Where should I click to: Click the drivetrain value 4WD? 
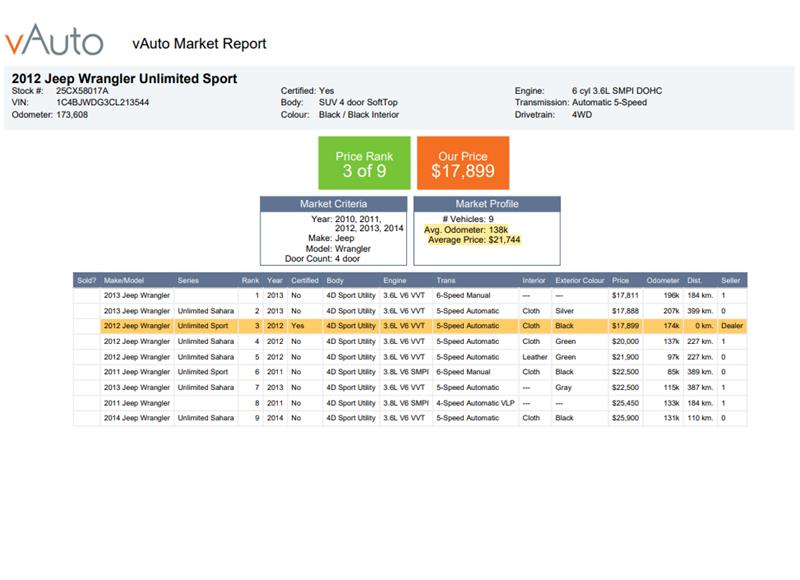(582, 115)
